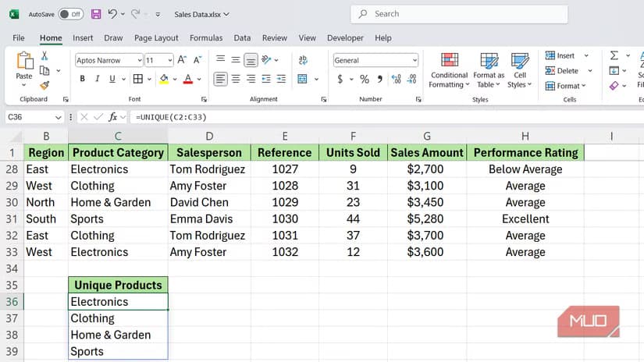Click Insert cells button
Screen dimensions: 644x362
pyautogui.click(x=560, y=55)
